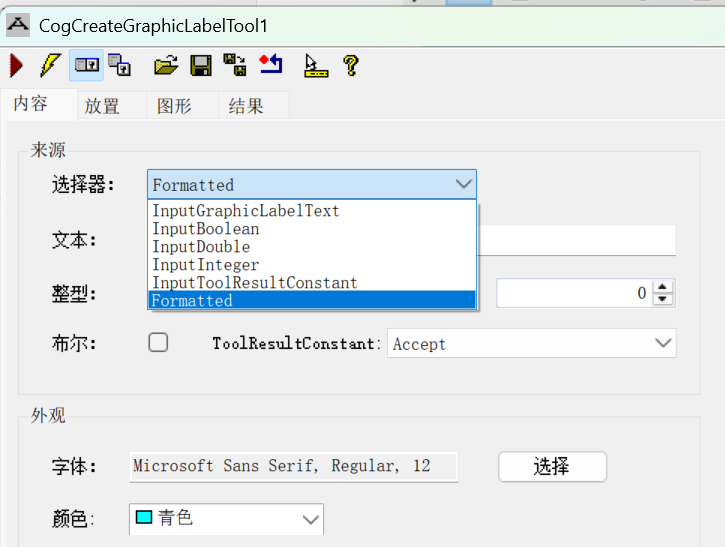Choose InputGraphicLabelText from the list
The image size is (725, 547).
click(x=312, y=211)
